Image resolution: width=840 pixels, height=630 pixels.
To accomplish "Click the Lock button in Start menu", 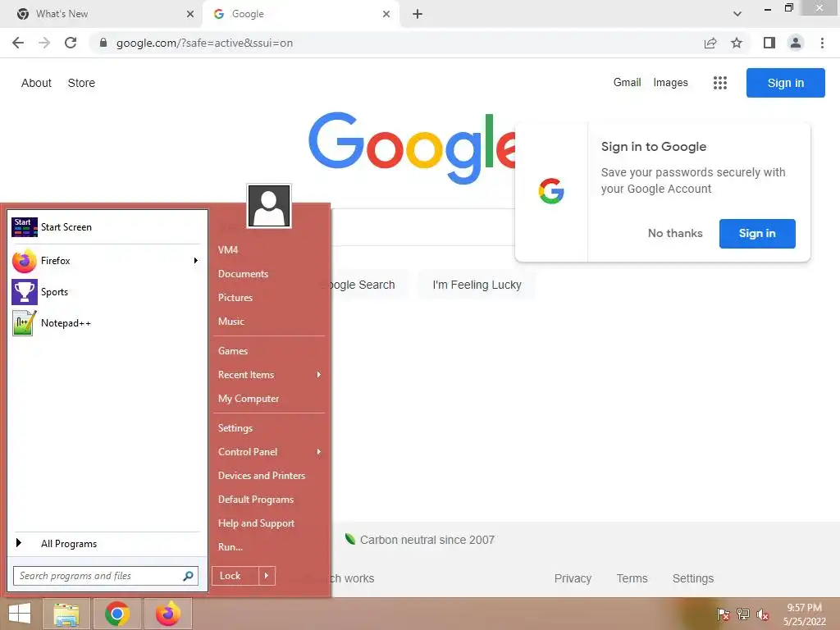I will 235,576.
